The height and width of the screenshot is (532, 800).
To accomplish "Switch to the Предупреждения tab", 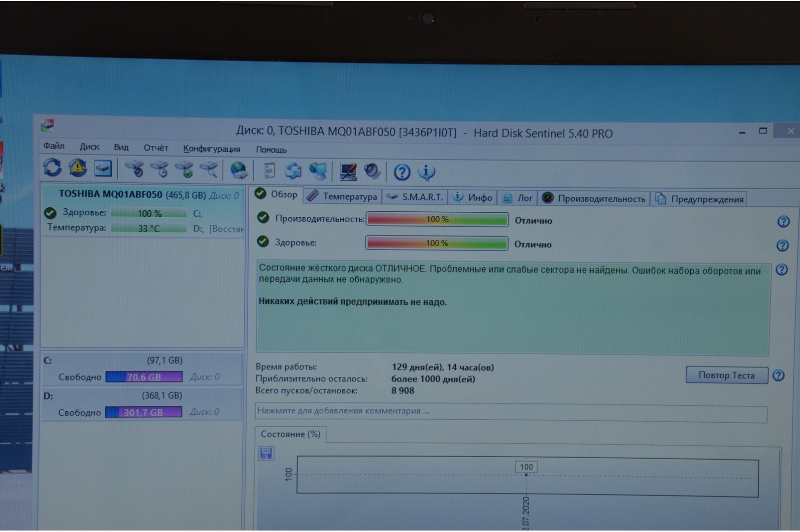I will pyautogui.click(x=699, y=199).
